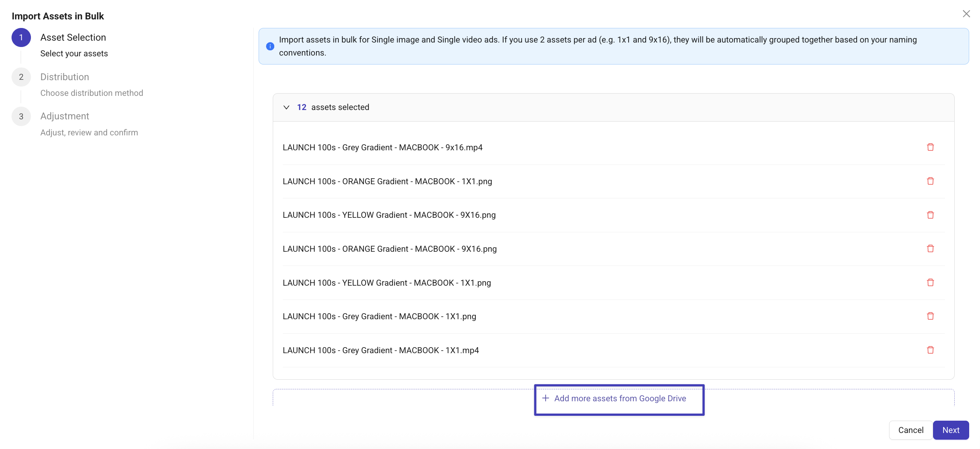Delete Grey Gradient MACBOOK 9x16.mp4 asset
Image resolution: width=980 pixels, height=449 pixels.
pyautogui.click(x=930, y=147)
